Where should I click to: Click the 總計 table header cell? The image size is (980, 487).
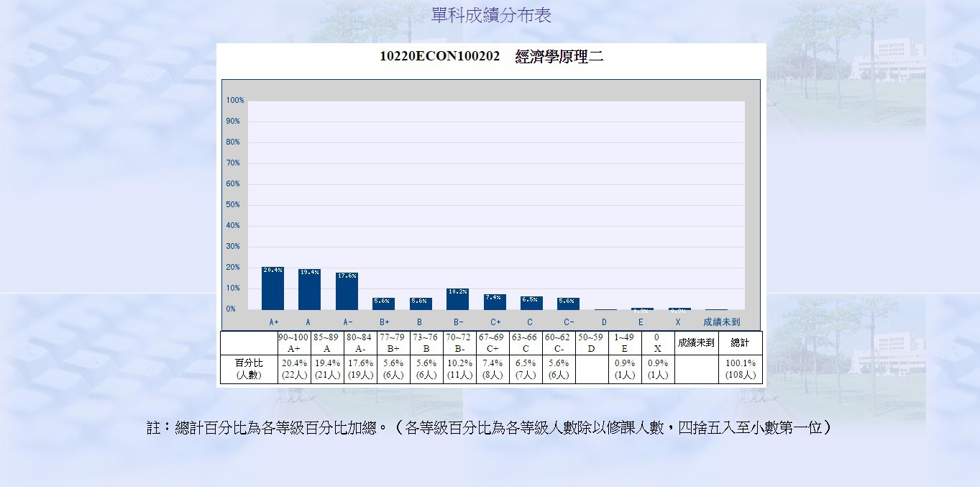click(741, 343)
